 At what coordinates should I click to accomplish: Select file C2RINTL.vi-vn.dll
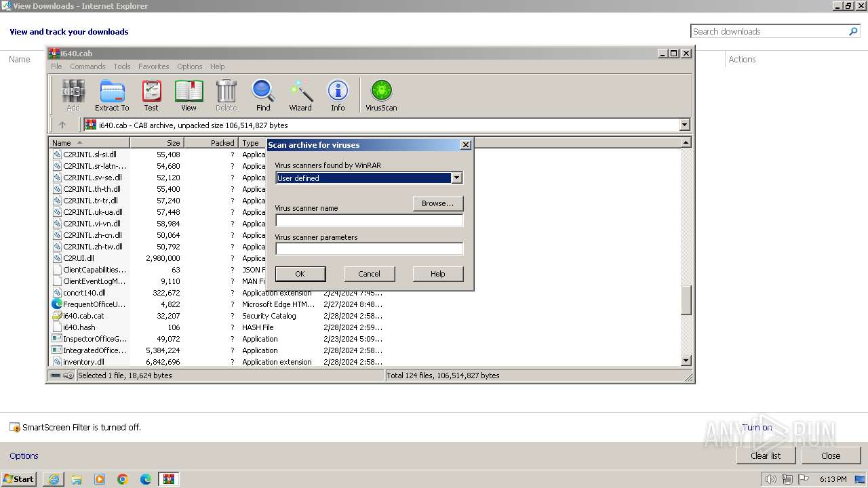92,224
